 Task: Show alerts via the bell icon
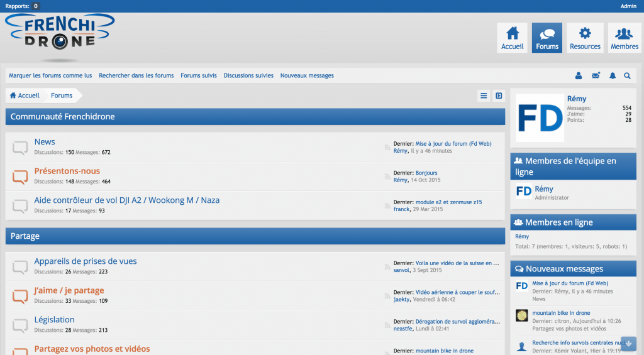613,76
